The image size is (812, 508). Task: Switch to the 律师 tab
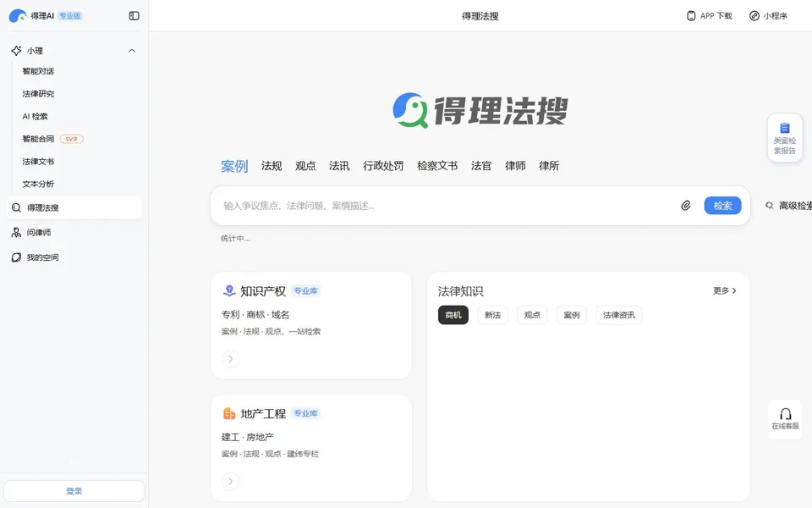pyautogui.click(x=515, y=166)
